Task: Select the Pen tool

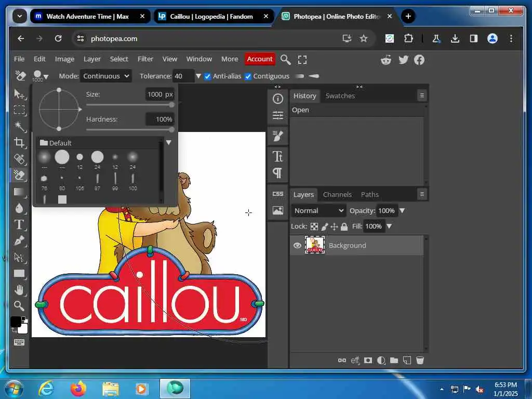Action: 19,241
